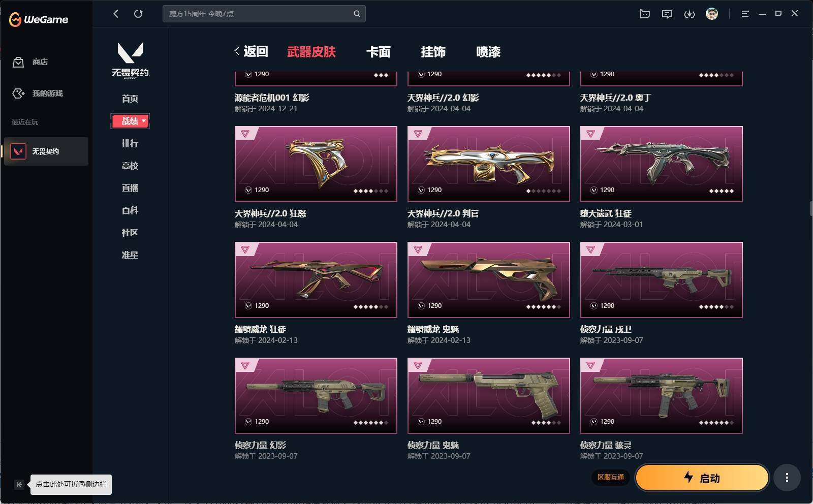Image resolution: width=813 pixels, height=504 pixels.
Task: Refresh the page with the reload icon
Action: coord(138,14)
